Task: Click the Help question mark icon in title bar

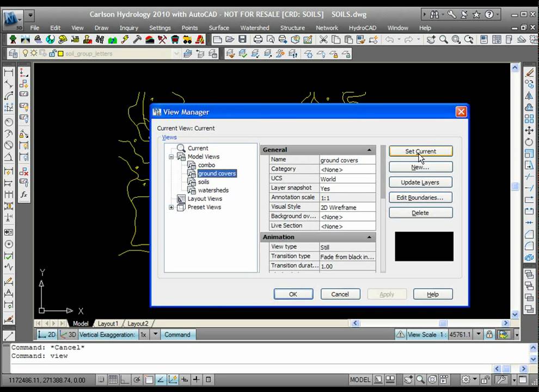Action: pos(489,15)
